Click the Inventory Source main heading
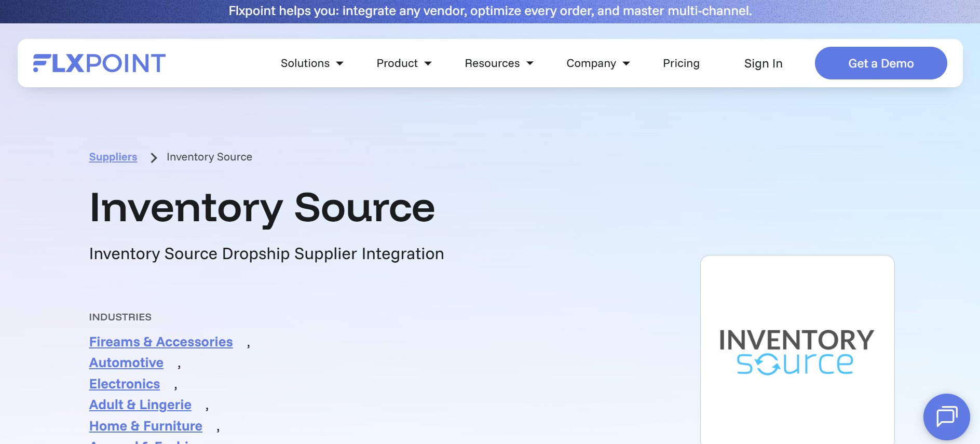Image resolution: width=980 pixels, height=444 pixels. coord(262,208)
